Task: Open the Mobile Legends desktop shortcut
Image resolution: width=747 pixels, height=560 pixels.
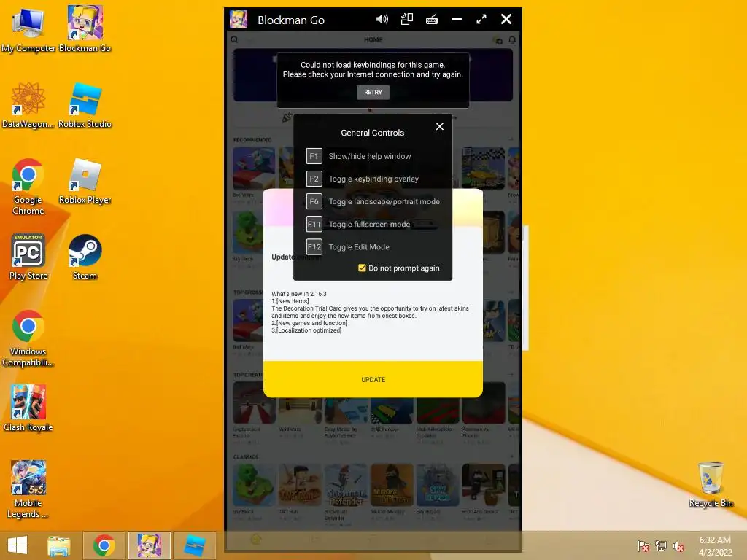Action: [x=28, y=489]
